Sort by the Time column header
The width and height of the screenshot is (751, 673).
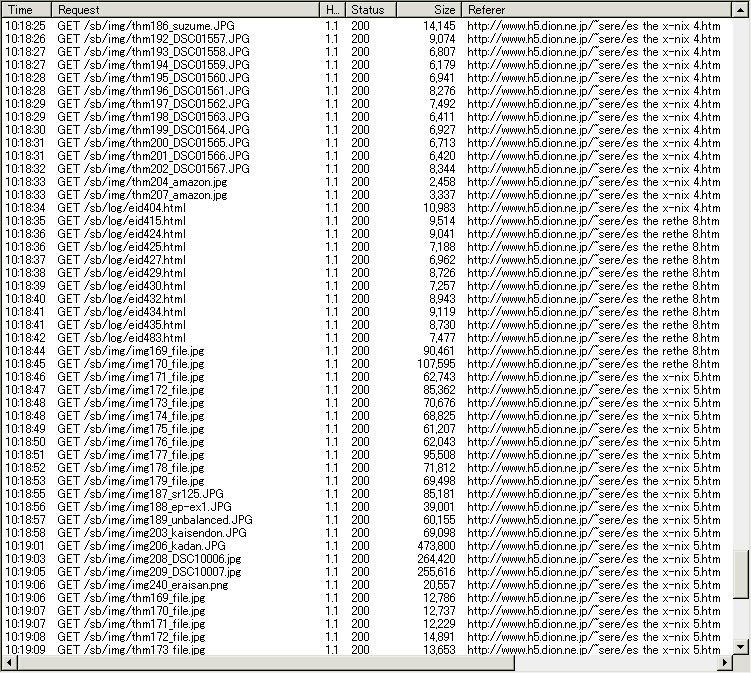coord(26,10)
